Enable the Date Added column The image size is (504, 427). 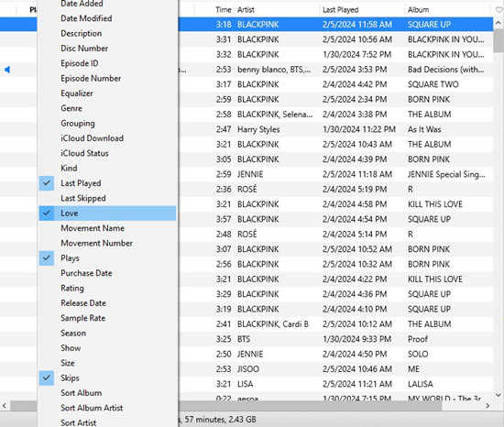(107, 4)
